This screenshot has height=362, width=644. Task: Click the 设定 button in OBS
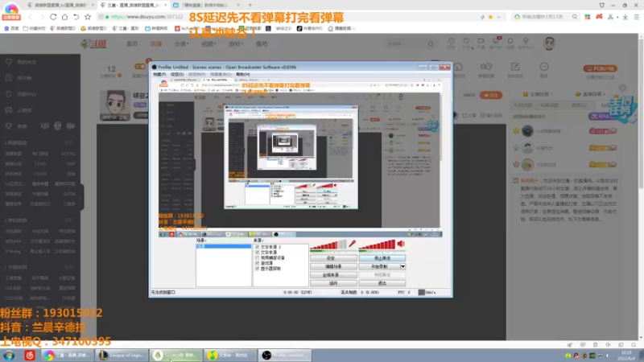[333, 258]
